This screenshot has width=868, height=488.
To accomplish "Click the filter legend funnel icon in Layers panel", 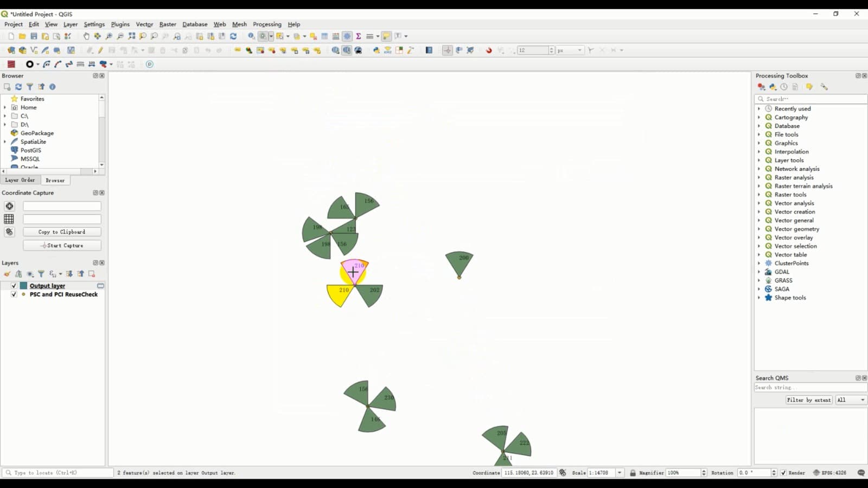I will click(x=41, y=274).
